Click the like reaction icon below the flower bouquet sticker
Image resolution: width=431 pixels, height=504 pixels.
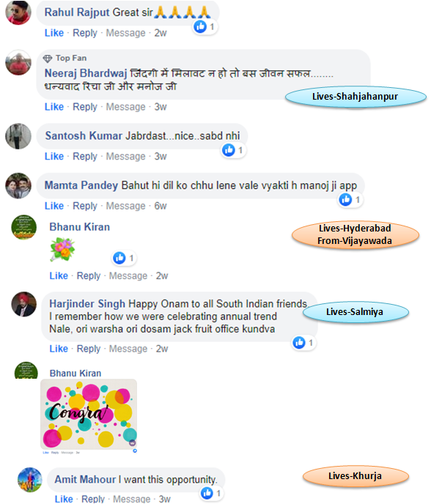click(x=119, y=258)
